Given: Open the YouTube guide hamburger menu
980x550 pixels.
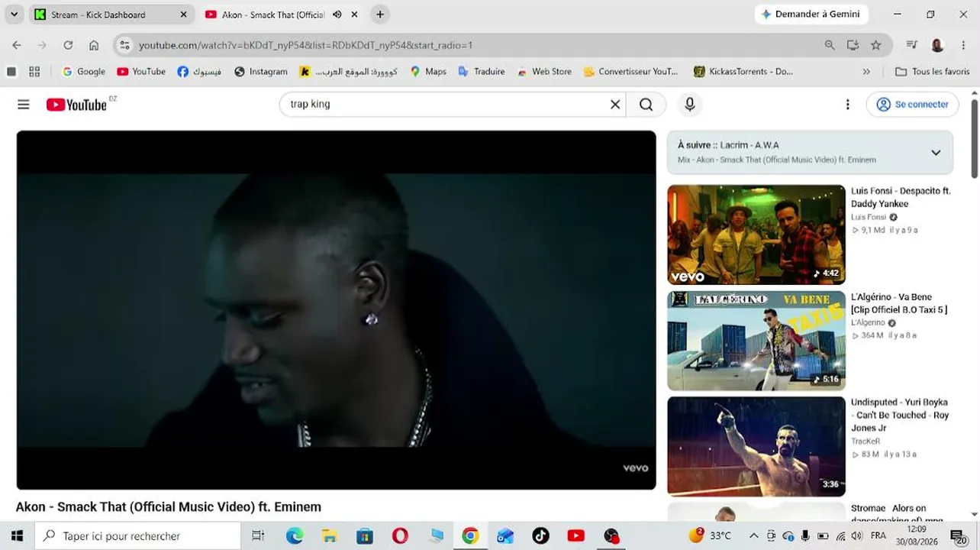Looking at the screenshot, I should tap(24, 105).
